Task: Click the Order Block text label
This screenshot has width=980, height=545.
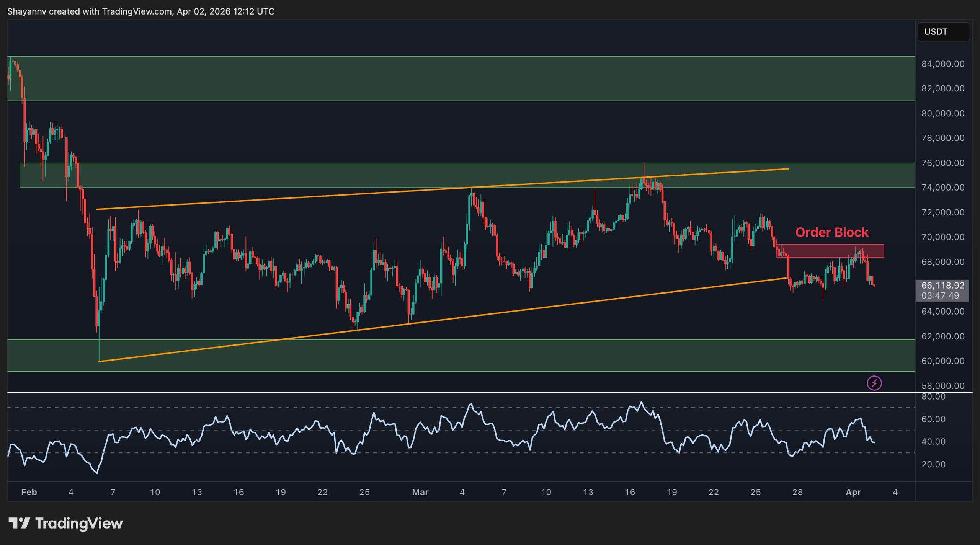Action: coord(831,232)
